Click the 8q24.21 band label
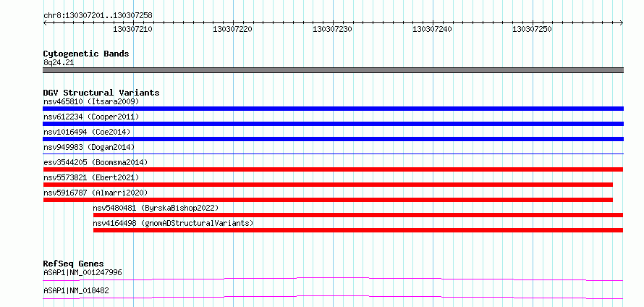Screen dimensions: 644x307 pyautogui.click(x=59, y=62)
